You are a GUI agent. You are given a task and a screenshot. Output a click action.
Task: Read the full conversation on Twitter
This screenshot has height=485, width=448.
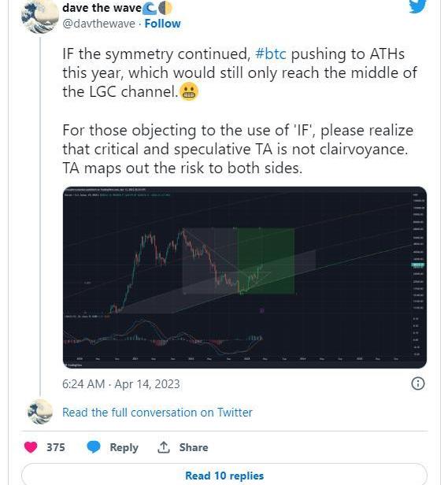(157, 413)
